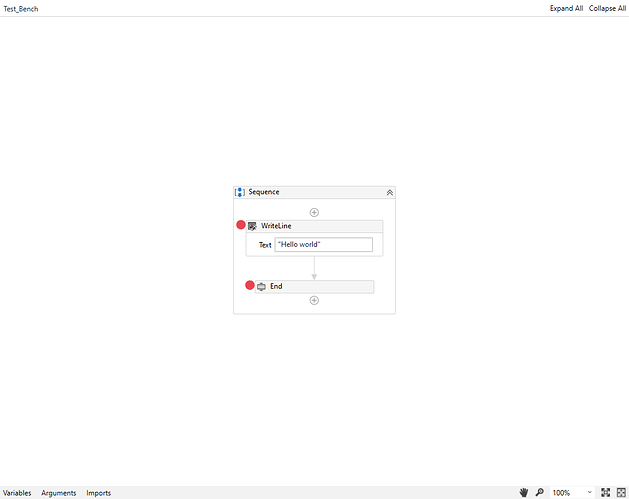629x499 pixels.
Task: Click the End activity icon
Action: (262, 286)
